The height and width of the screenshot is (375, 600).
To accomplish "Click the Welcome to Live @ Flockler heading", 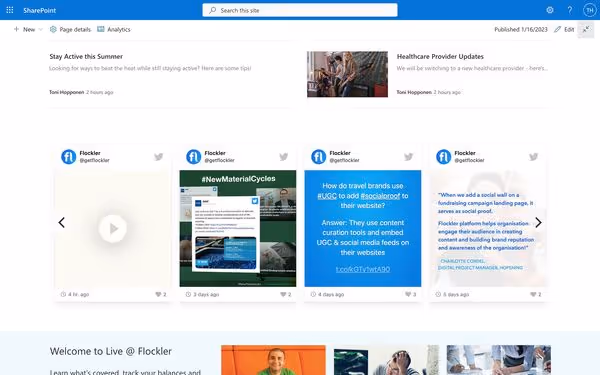I will [x=111, y=351].
